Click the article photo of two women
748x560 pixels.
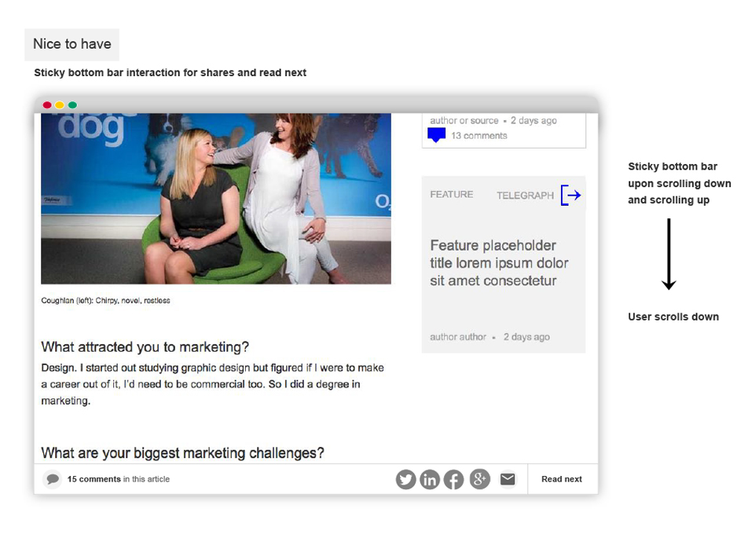click(216, 198)
